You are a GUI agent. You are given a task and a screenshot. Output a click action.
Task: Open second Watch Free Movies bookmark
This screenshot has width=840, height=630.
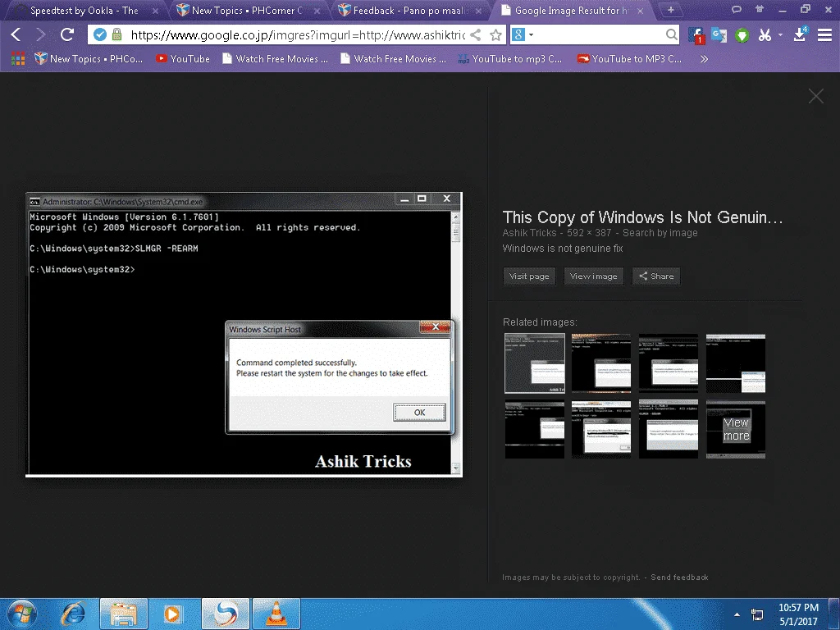point(393,59)
